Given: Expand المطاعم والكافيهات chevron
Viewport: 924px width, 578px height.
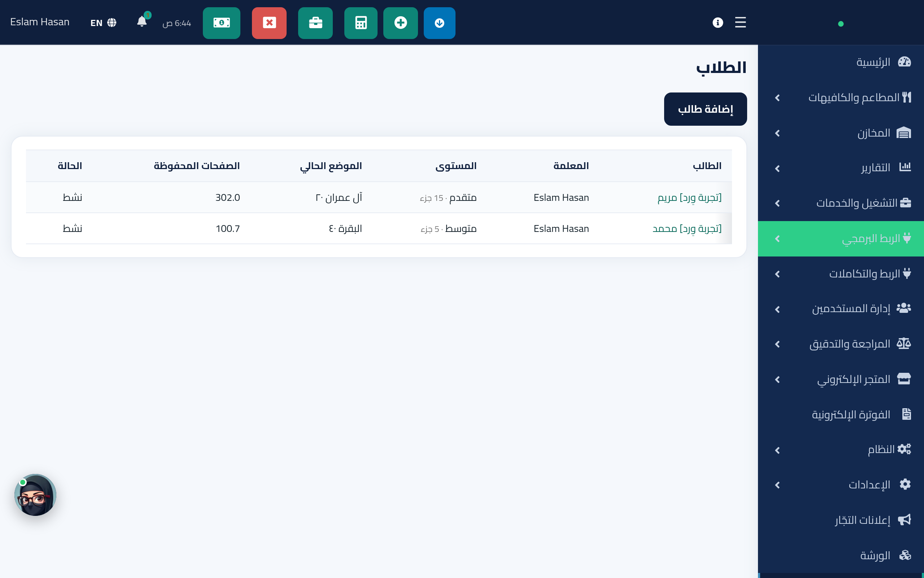Looking at the screenshot, I should (x=777, y=98).
